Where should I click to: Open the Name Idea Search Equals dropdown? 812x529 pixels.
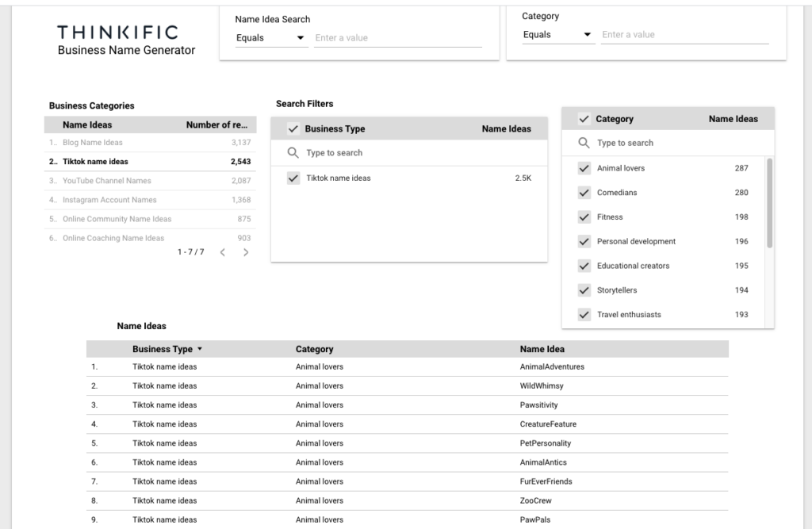coord(271,38)
